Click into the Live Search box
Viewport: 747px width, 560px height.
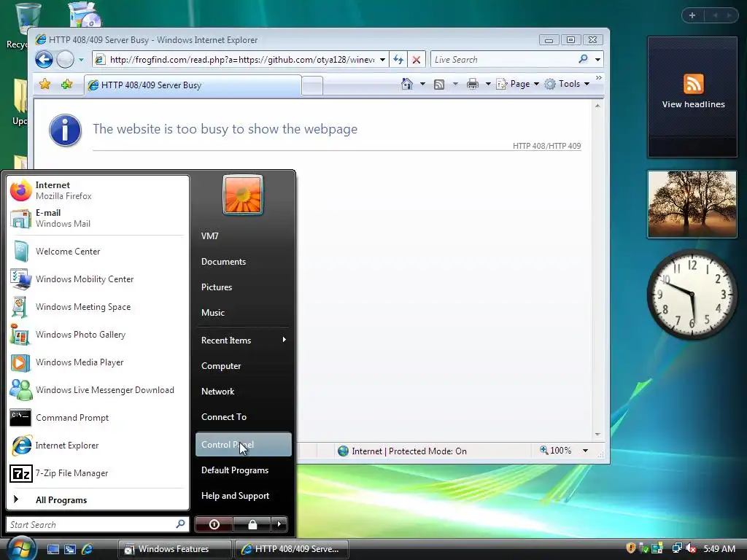click(x=503, y=60)
